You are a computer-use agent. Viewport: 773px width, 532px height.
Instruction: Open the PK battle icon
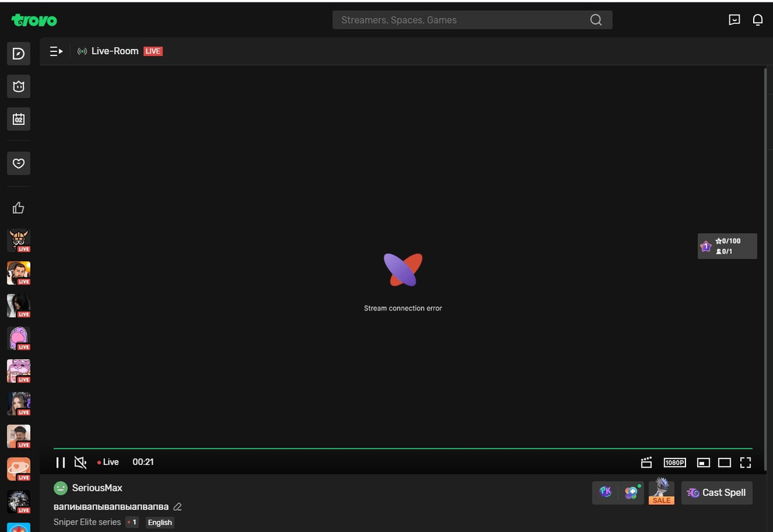point(605,491)
